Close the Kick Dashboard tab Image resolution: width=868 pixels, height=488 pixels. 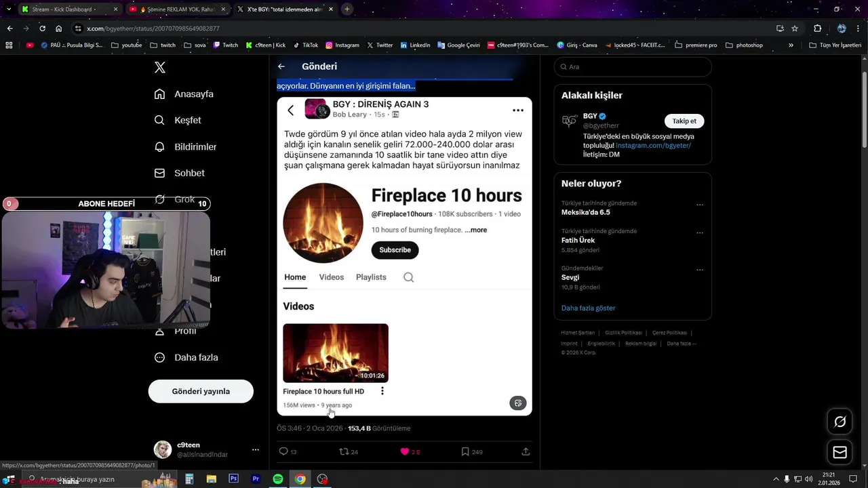(x=115, y=9)
